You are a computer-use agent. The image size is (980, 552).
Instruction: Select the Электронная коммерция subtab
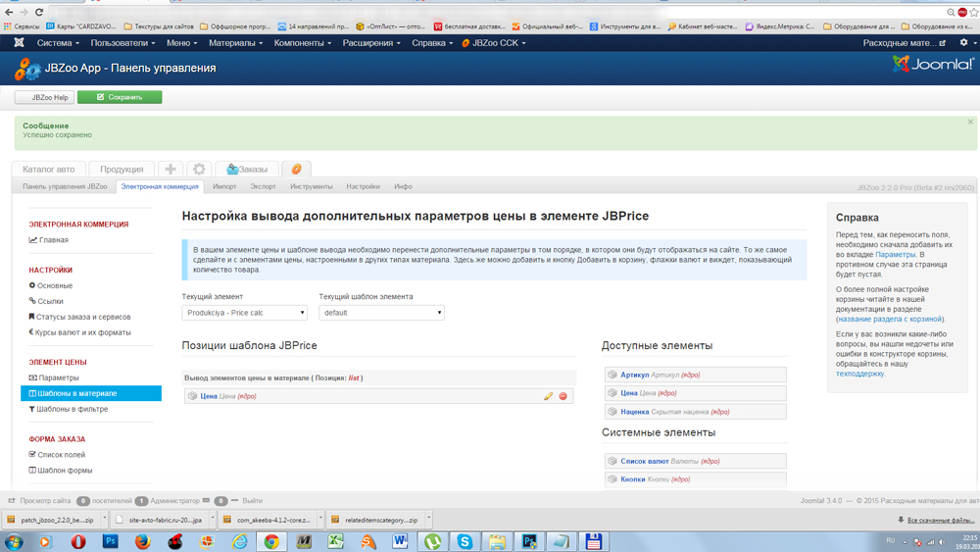160,186
